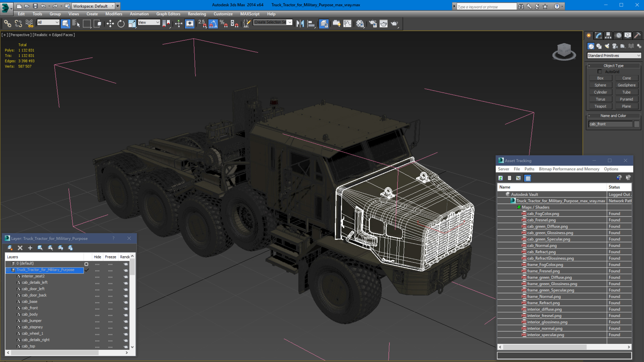
Task: Open the Graph Editors menu
Action: click(x=168, y=14)
